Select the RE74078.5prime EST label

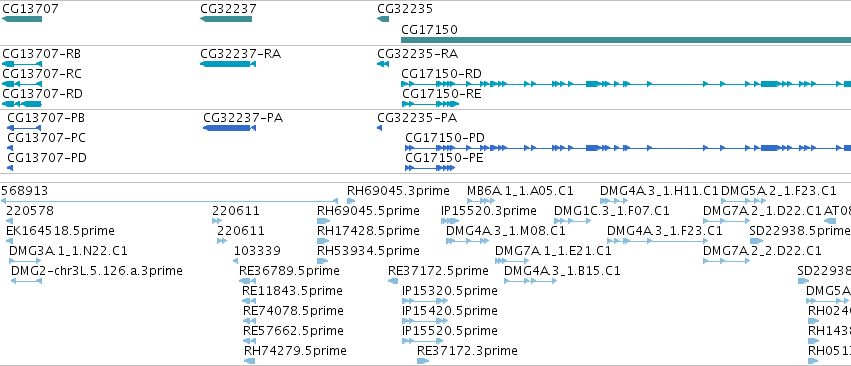click(293, 311)
